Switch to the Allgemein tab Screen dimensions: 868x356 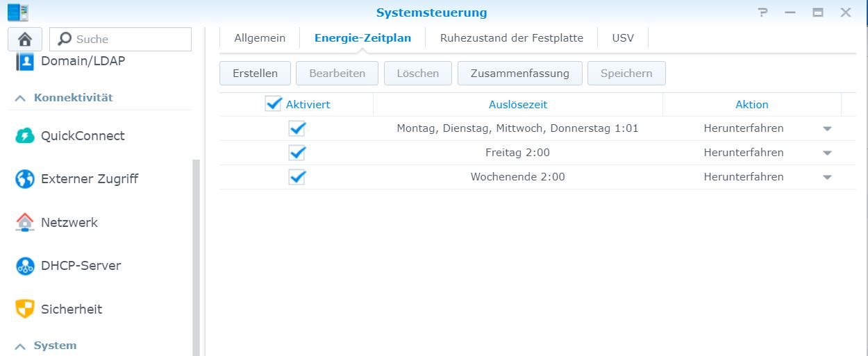click(260, 38)
